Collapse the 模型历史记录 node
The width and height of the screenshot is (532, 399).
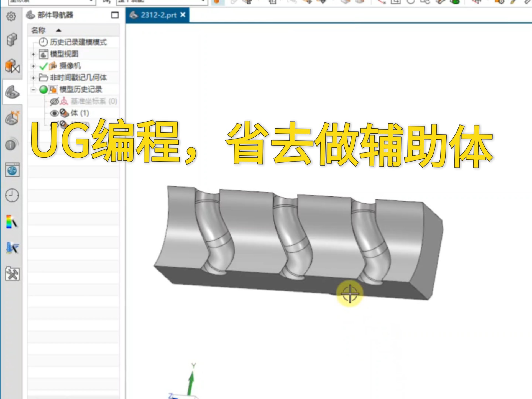click(x=33, y=89)
